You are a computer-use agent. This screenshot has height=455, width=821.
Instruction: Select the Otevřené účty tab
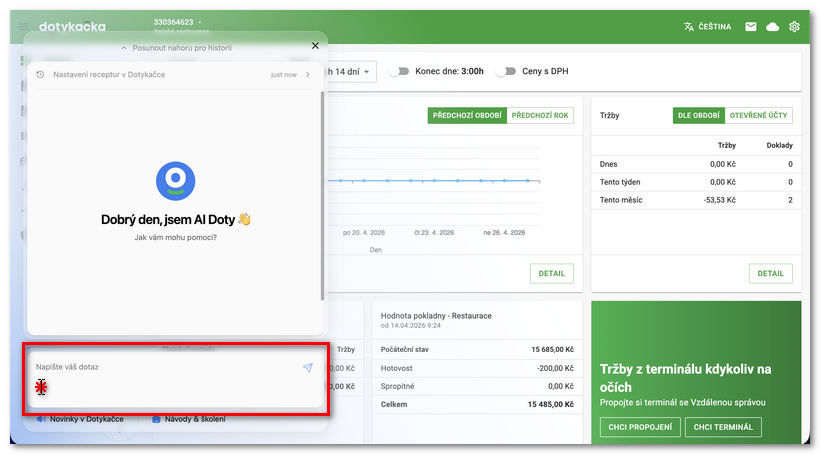(x=757, y=115)
